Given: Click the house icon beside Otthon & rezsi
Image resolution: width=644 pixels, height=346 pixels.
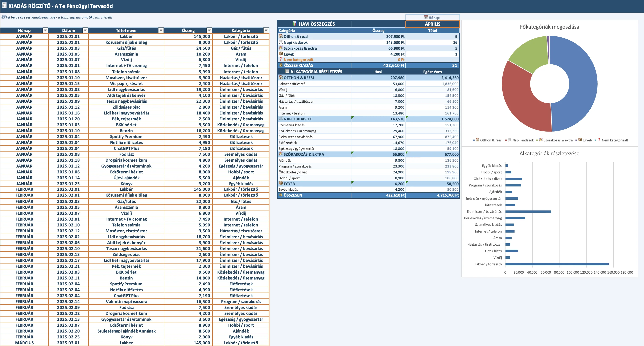Looking at the screenshot, I should coord(281,36).
